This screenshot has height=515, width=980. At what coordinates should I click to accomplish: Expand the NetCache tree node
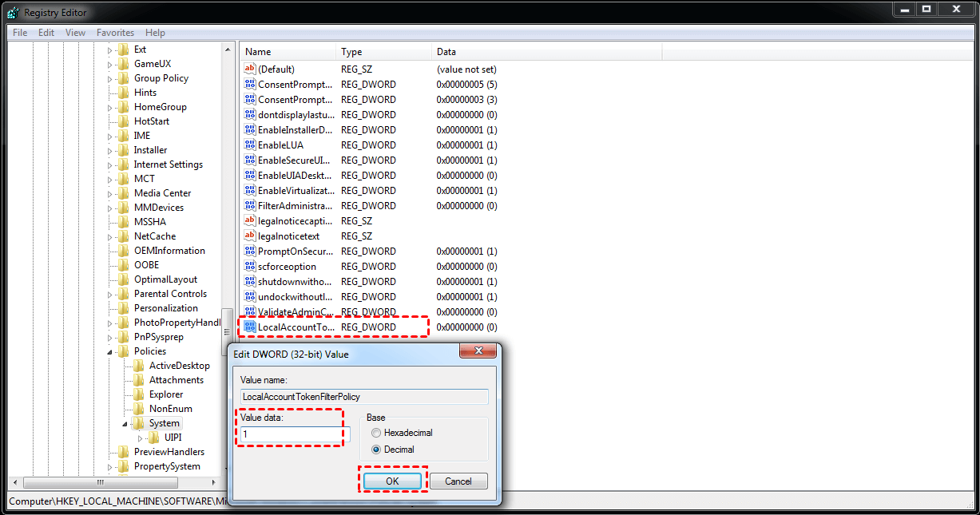click(x=110, y=236)
